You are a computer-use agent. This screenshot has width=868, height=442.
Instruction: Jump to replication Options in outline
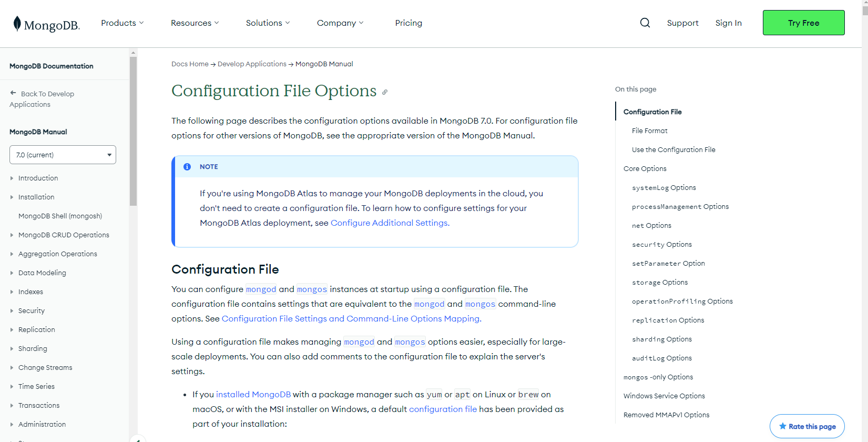[x=668, y=320]
